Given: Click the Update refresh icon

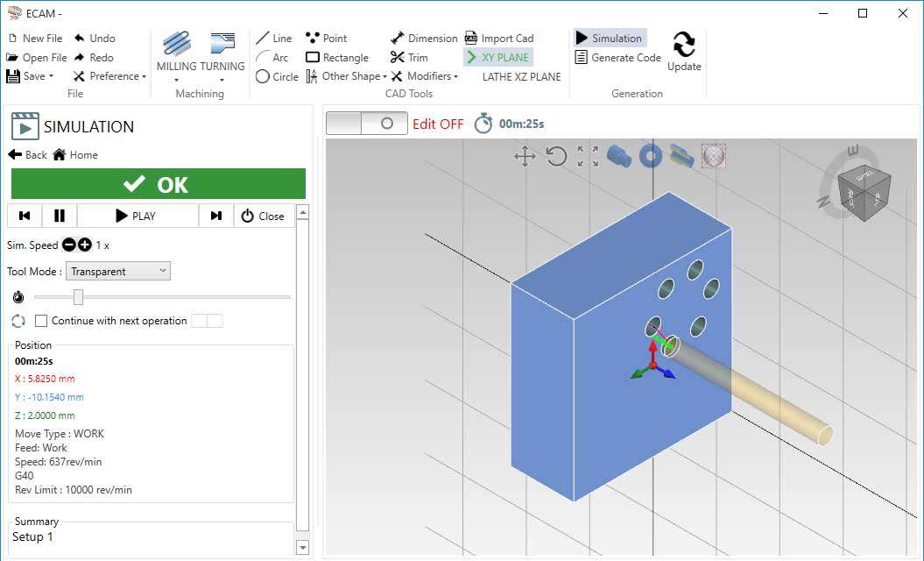Looking at the screenshot, I should [684, 45].
